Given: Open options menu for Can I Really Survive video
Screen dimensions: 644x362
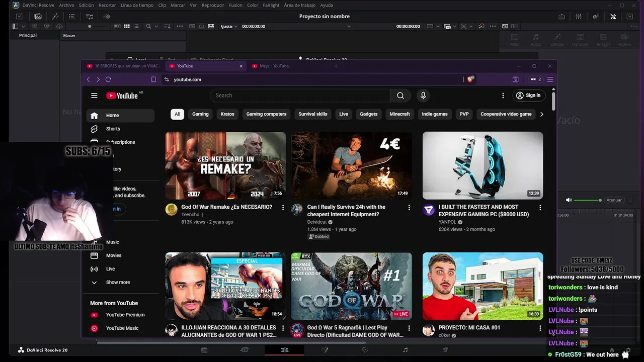Looking at the screenshot, I should [x=409, y=208].
